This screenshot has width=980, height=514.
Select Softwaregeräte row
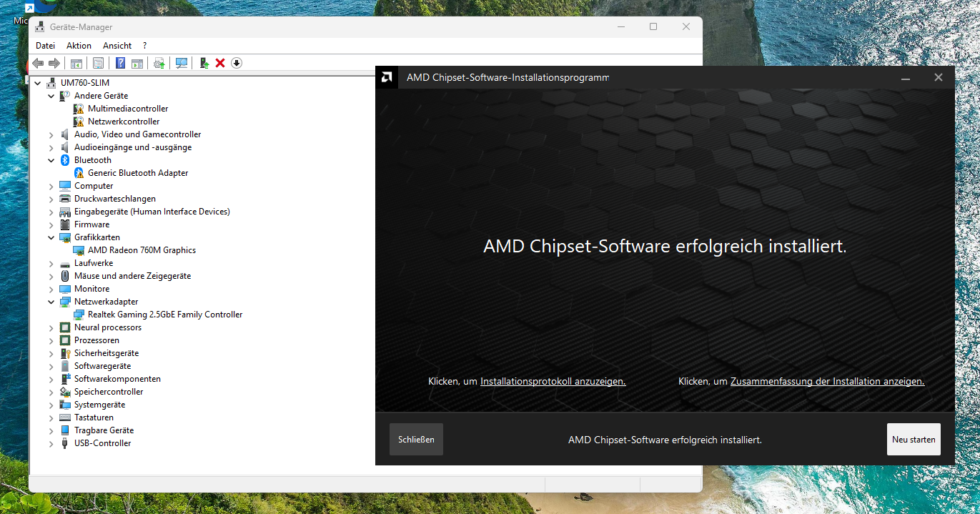pos(102,366)
